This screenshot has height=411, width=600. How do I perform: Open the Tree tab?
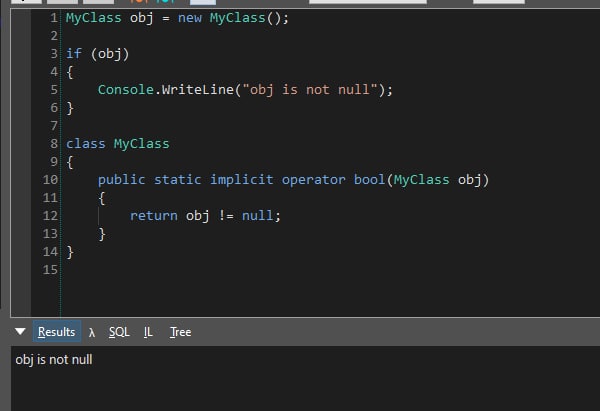tap(181, 332)
